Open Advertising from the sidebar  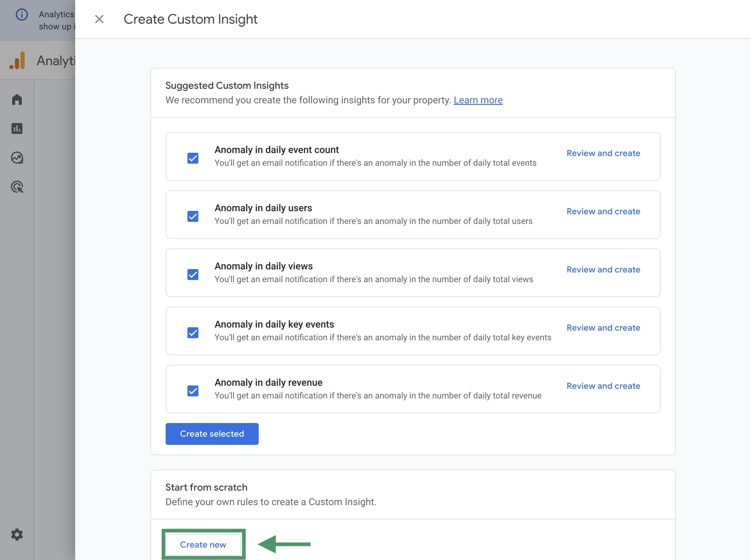[17, 187]
